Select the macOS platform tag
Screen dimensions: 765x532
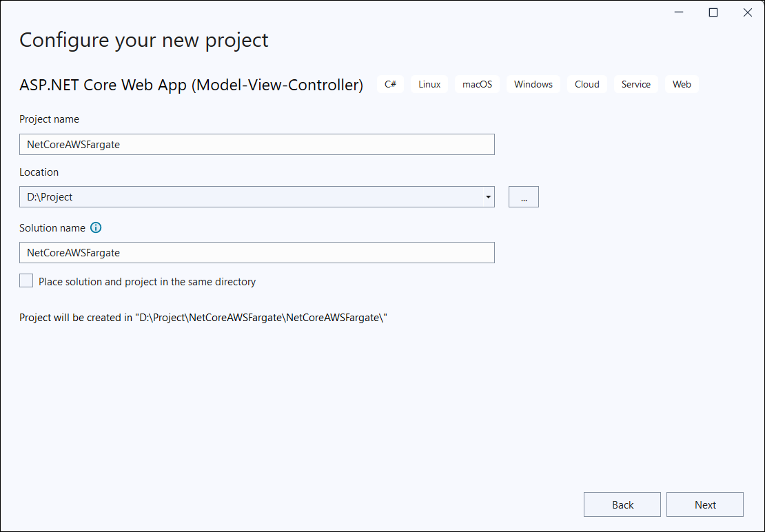tap(477, 83)
